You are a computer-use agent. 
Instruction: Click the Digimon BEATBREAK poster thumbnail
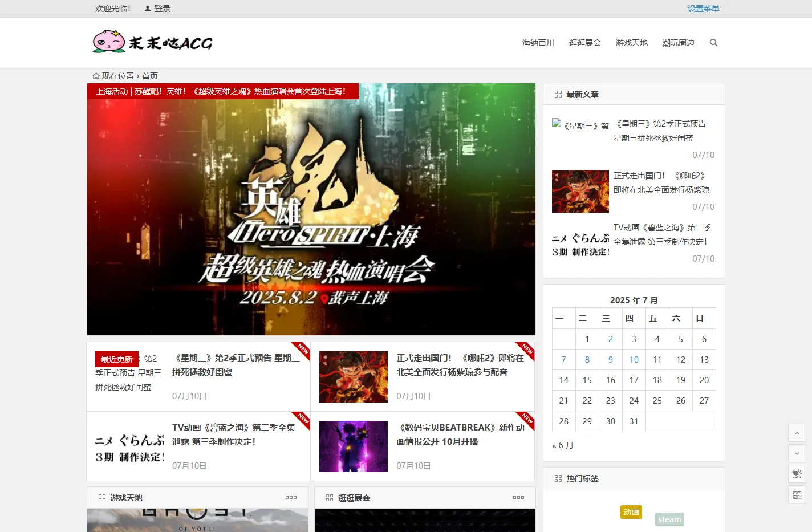(x=354, y=446)
